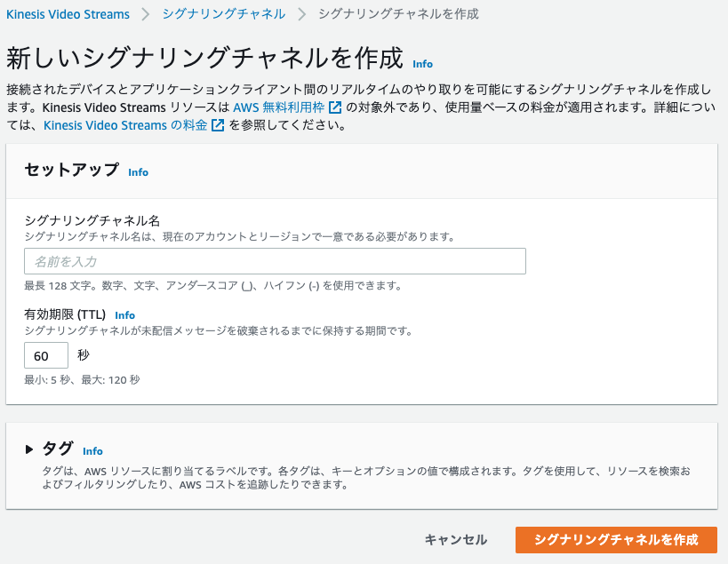This screenshot has width=728, height=564.
Task: Open Info next to 新しいシグナリングチャネルを作成 heading
Action: point(421,64)
